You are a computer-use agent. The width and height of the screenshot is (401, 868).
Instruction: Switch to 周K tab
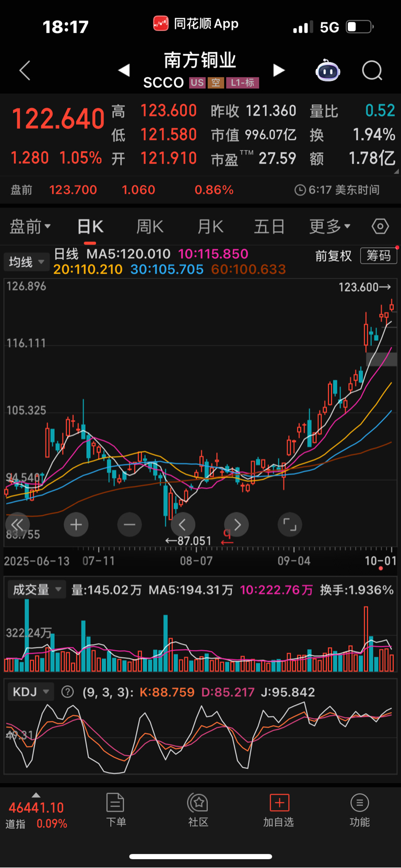(x=150, y=227)
